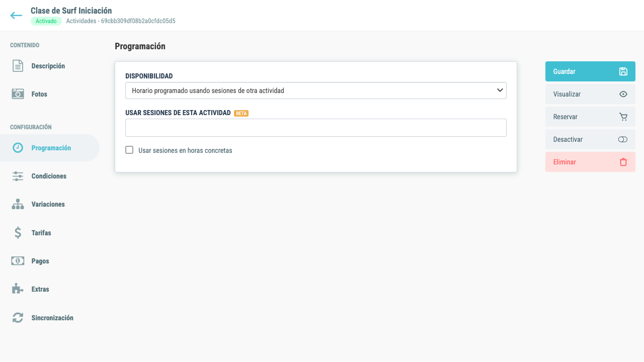
Task: Click the Visualizar button
Action: [x=590, y=94]
